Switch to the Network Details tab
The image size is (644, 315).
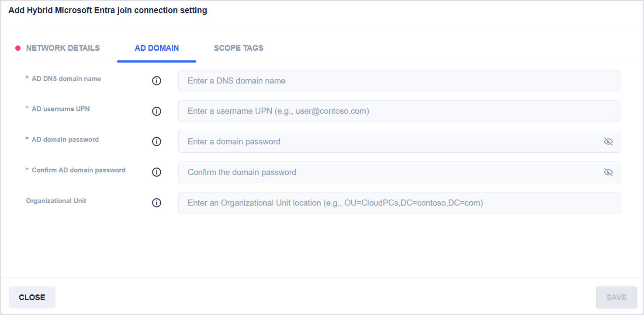[63, 48]
